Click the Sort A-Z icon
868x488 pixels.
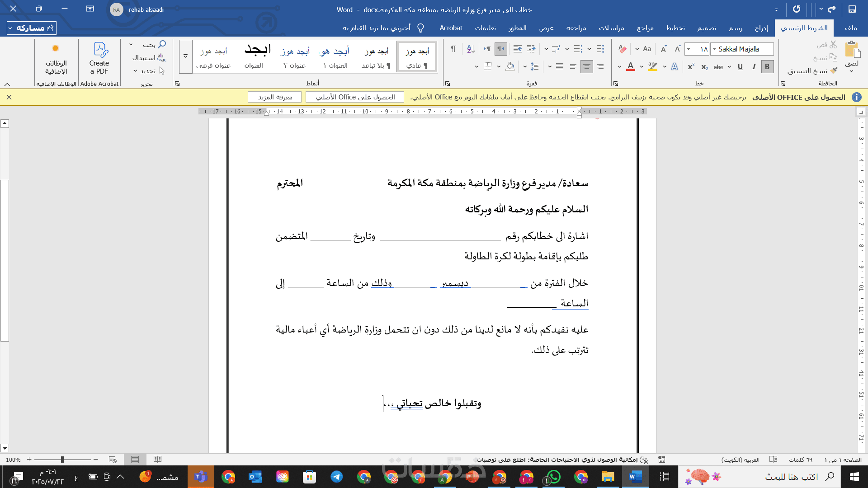click(471, 49)
